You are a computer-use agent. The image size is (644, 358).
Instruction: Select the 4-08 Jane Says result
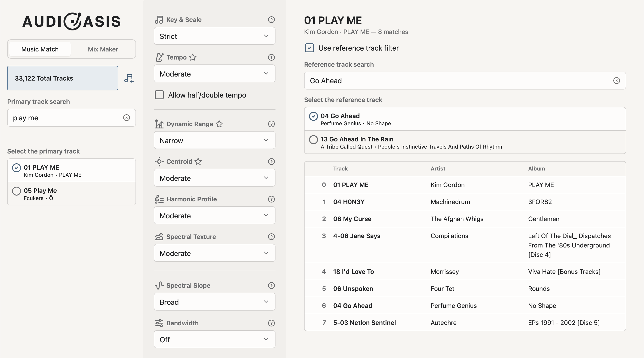[x=465, y=245]
